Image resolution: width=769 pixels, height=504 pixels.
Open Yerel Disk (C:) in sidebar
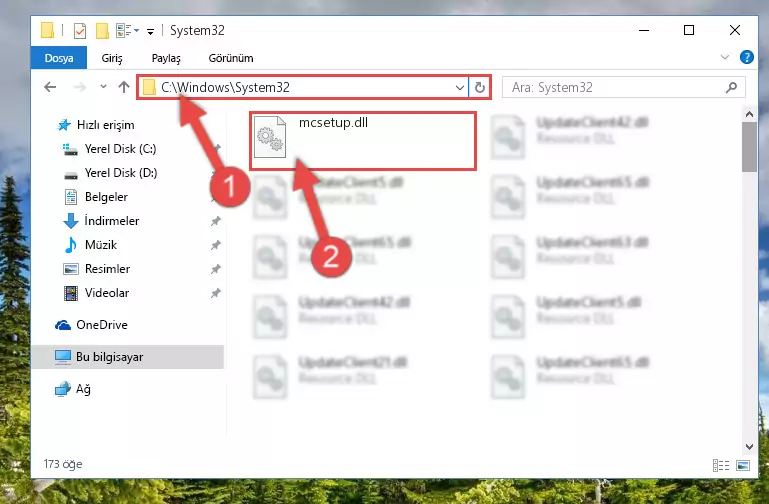[x=120, y=149]
